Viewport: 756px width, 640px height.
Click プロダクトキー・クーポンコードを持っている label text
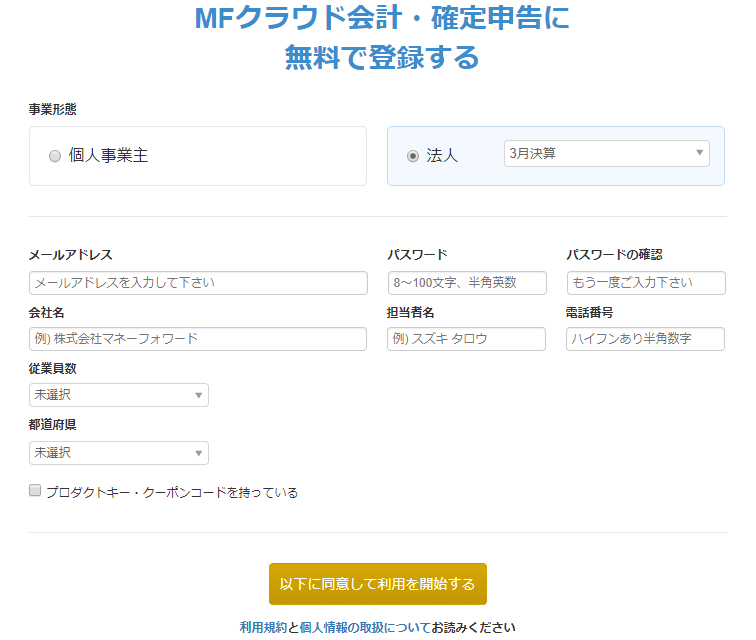pyautogui.click(x=172, y=492)
